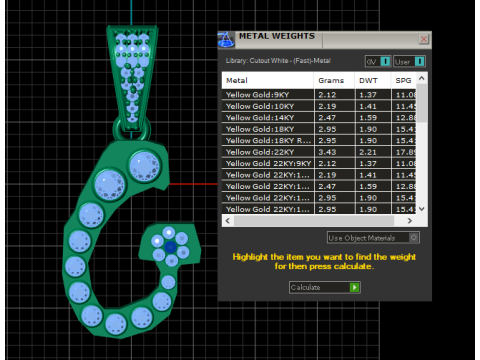The height and width of the screenshot is (360, 480).
Task: Sort the table by DWT column
Action: pyautogui.click(x=373, y=80)
